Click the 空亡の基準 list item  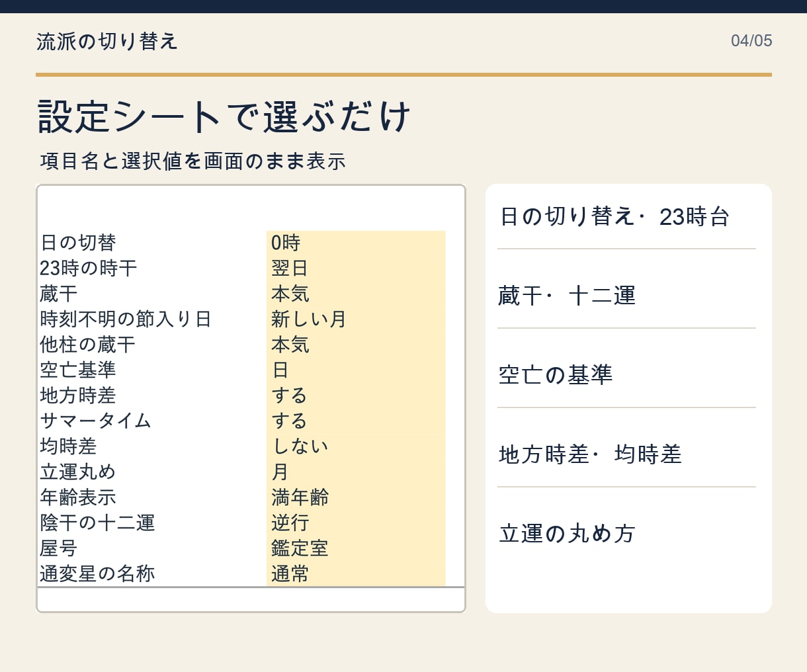coord(556,375)
